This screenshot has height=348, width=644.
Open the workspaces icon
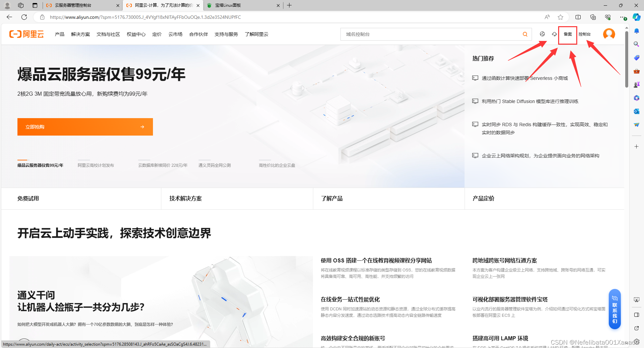[x=21, y=5]
